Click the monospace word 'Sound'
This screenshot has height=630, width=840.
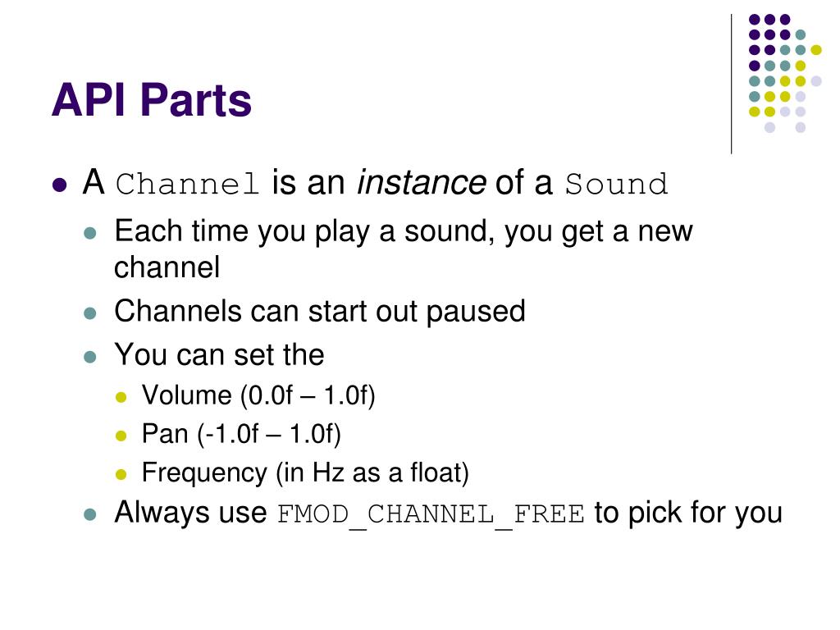(x=617, y=184)
